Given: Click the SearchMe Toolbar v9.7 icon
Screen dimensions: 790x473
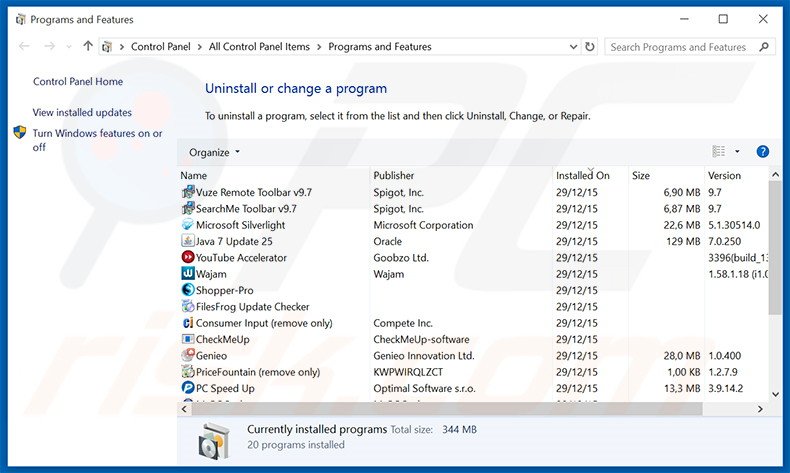Looking at the screenshot, I should 188,209.
